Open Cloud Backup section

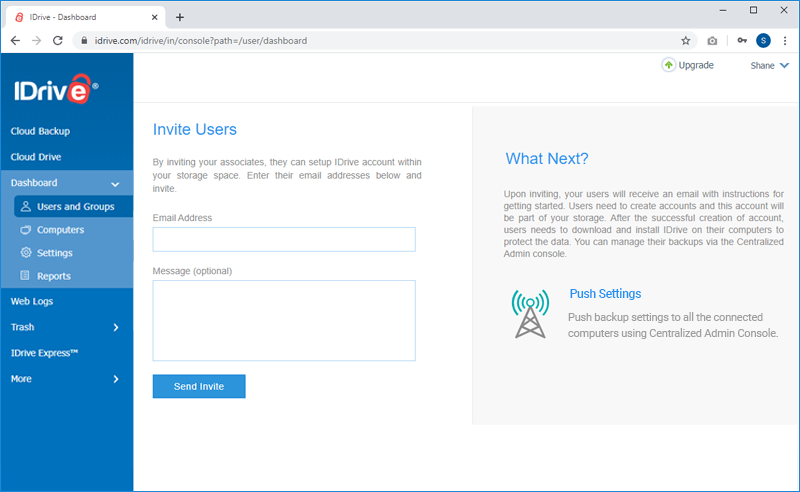tap(40, 131)
